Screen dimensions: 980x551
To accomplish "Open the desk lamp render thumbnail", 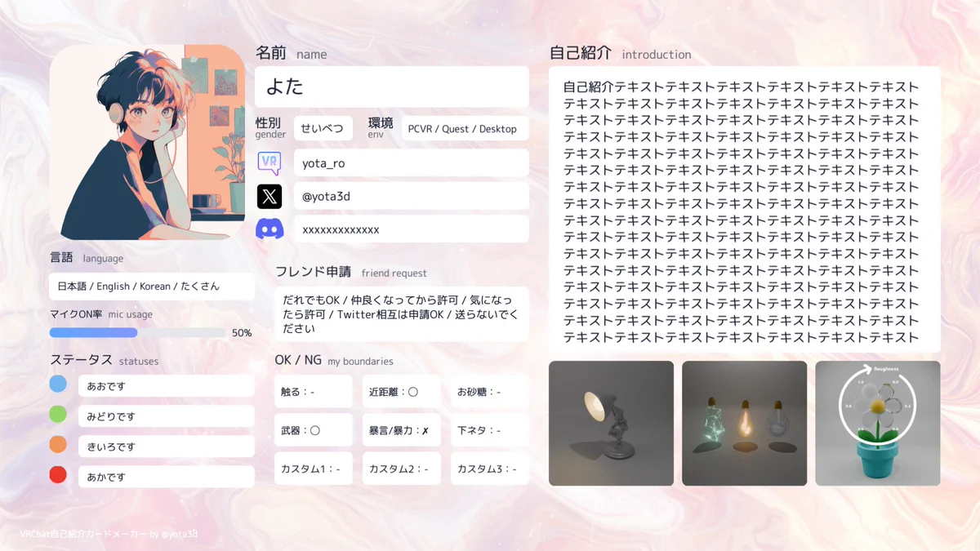I will [611, 424].
